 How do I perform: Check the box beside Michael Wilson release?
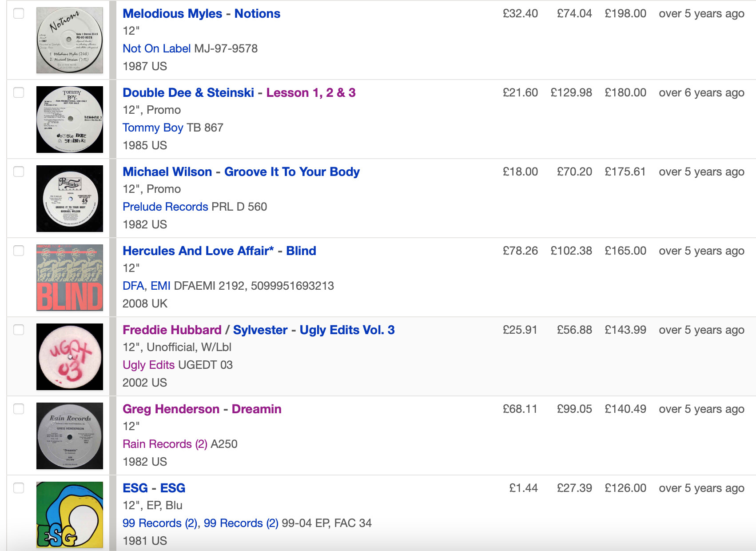click(19, 172)
